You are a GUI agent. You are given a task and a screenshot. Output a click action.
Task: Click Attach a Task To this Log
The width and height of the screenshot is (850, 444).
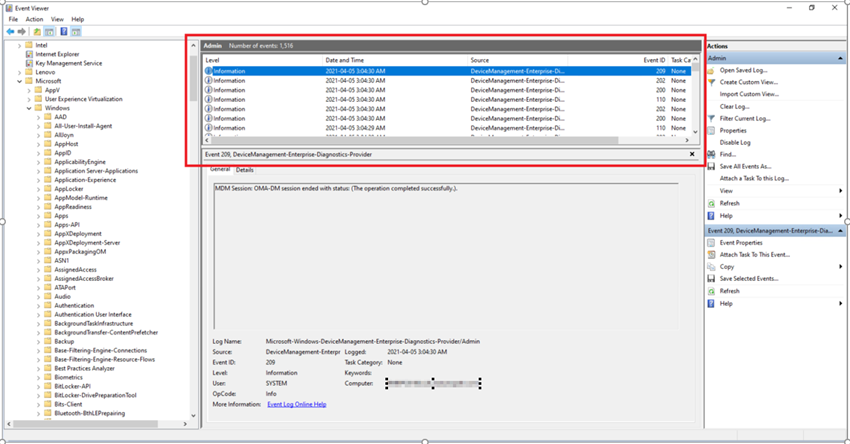pos(754,178)
